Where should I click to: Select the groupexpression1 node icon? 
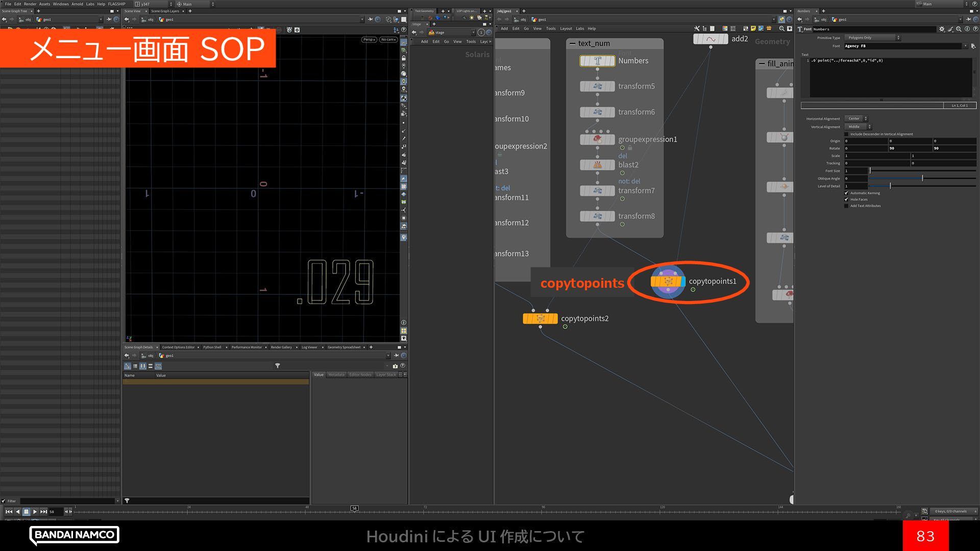(597, 139)
